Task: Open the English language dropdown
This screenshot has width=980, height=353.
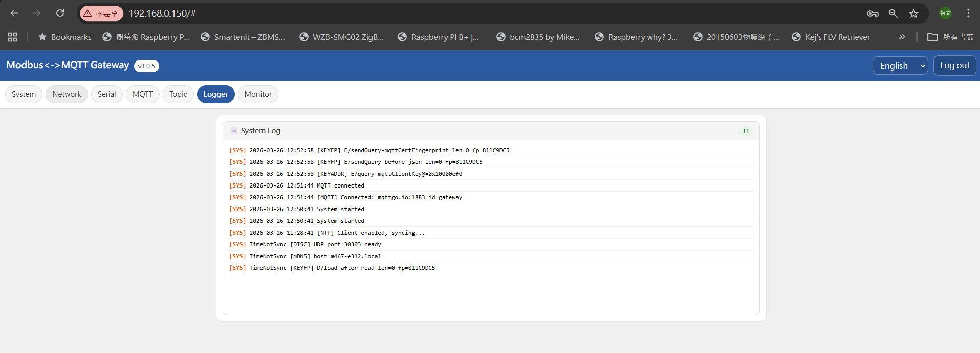Action: 900,66
